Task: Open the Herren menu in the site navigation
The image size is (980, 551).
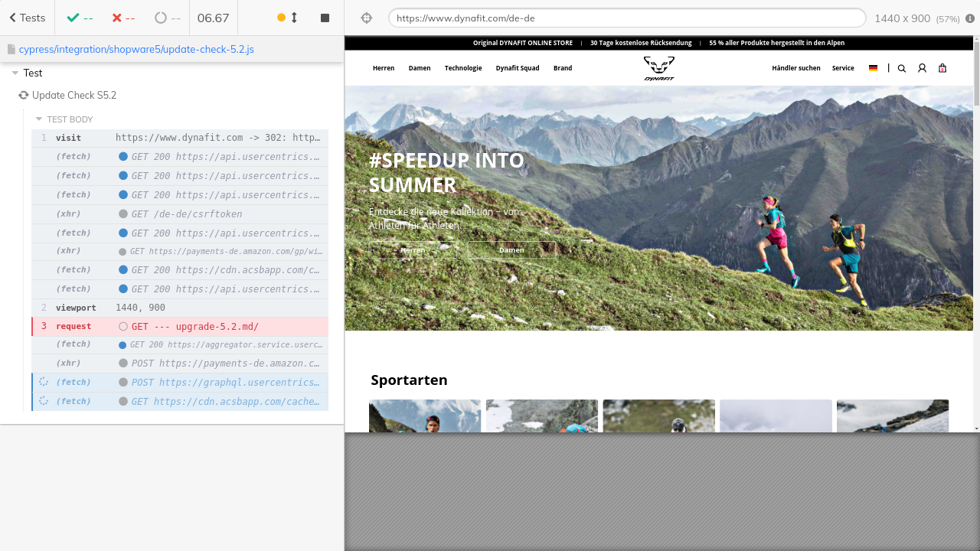Action: (x=384, y=68)
